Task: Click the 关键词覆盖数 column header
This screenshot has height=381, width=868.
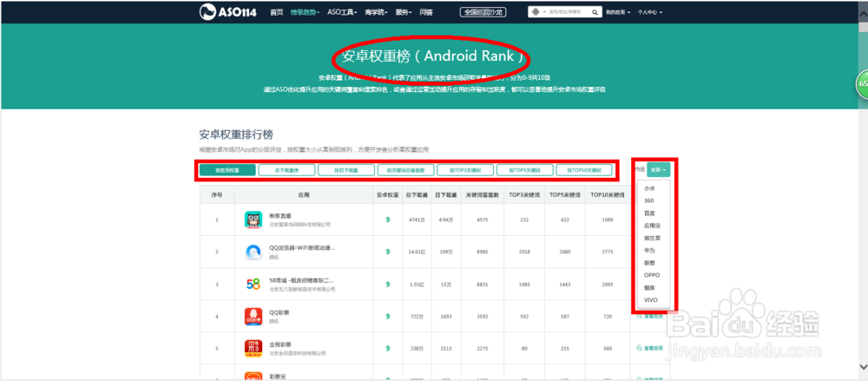Action: (482, 195)
